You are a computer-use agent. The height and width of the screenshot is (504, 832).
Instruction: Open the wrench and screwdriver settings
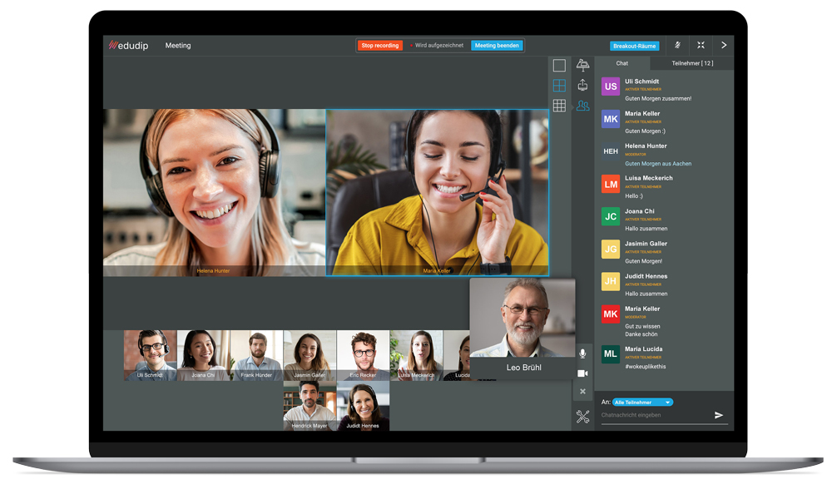pyautogui.click(x=582, y=417)
